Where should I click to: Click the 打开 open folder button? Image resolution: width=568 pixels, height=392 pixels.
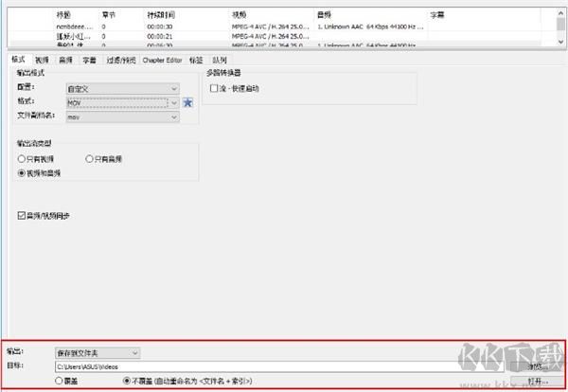point(538,382)
